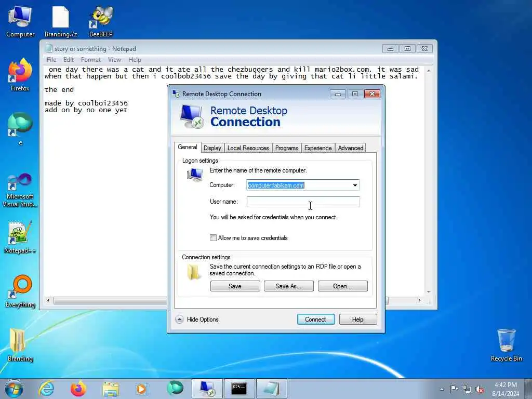532x399 pixels.
Task: Open Windows Explorer from the taskbar
Action: [111, 389]
